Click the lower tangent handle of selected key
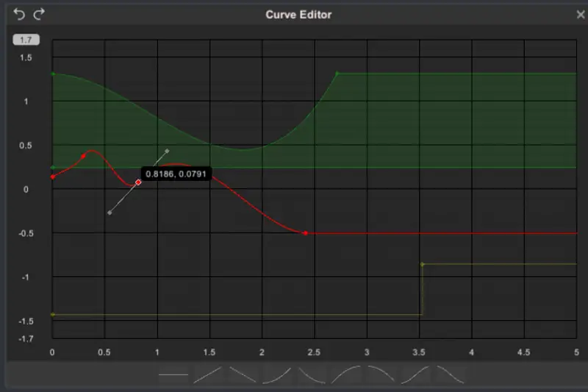 (x=110, y=213)
